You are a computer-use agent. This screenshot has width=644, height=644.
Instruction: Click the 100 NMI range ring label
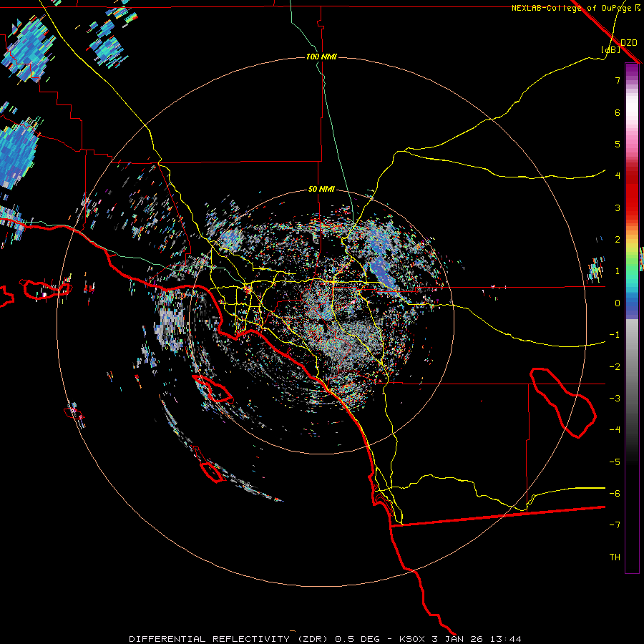pyautogui.click(x=321, y=57)
